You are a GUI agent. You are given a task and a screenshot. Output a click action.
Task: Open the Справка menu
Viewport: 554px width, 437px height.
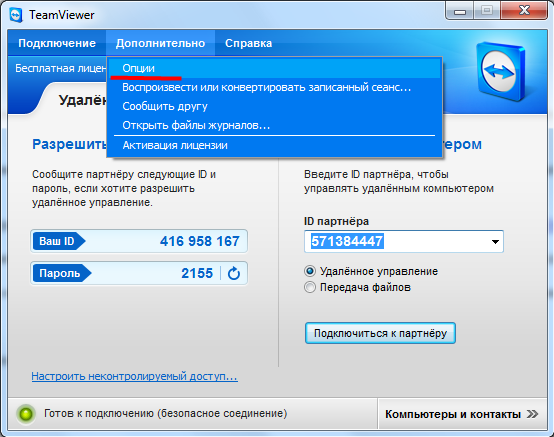[248, 43]
